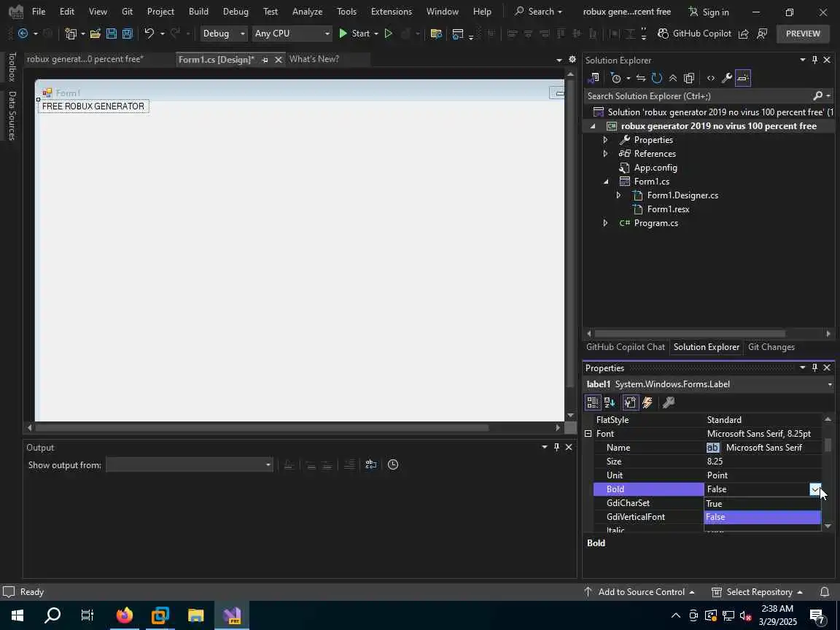Show Events lightning bolt icon
Viewport: 840px width, 630px height.
pyautogui.click(x=647, y=402)
